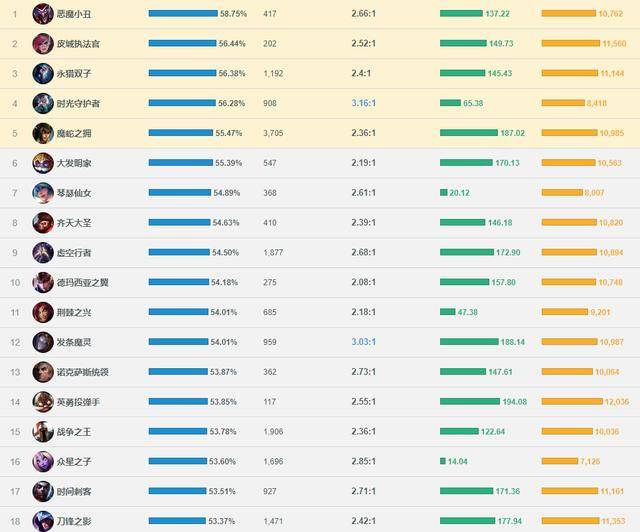The width and height of the screenshot is (640, 532).
Task: Click the 时间刺客 champion avatar
Action: pos(43,491)
